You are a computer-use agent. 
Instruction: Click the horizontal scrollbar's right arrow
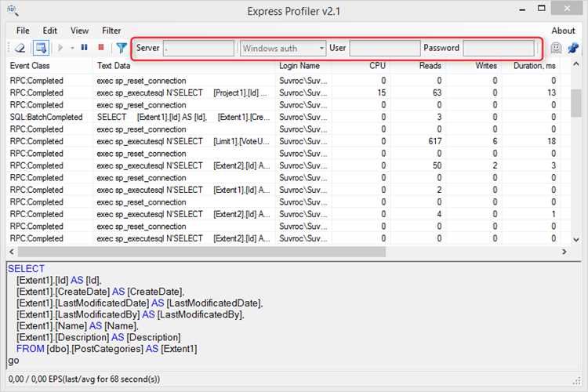pos(564,252)
